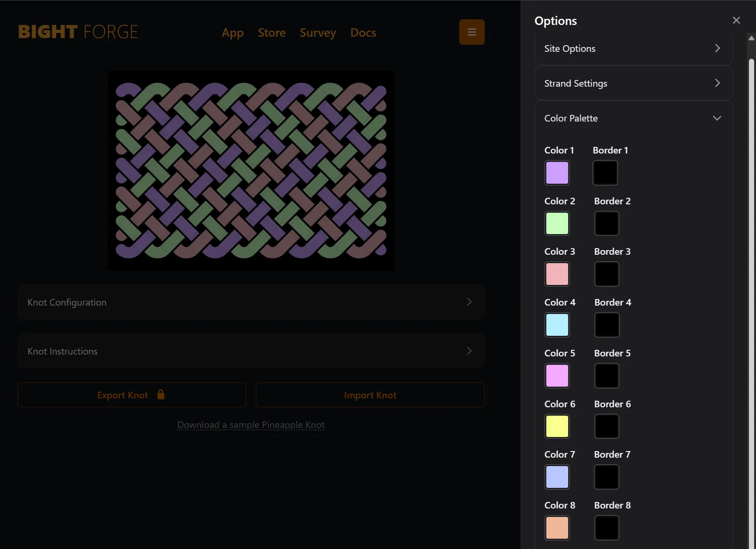Open the App navigation item
756x549 pixels.
tap(233, 33)
